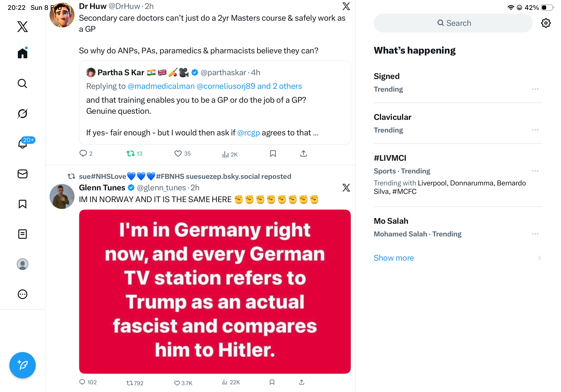Open more options for Signed trend
561x392 pixels.
coord(535,89)
